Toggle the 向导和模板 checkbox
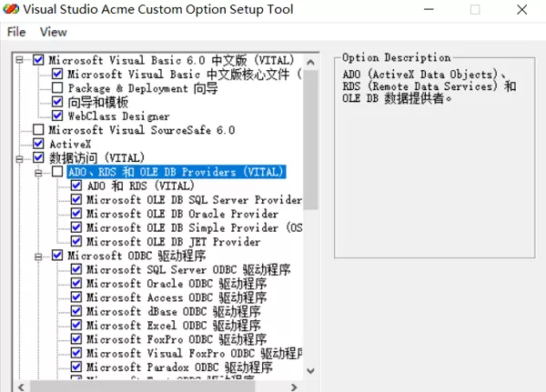This screenshot has width=546, height=392. tap(57, 102)
